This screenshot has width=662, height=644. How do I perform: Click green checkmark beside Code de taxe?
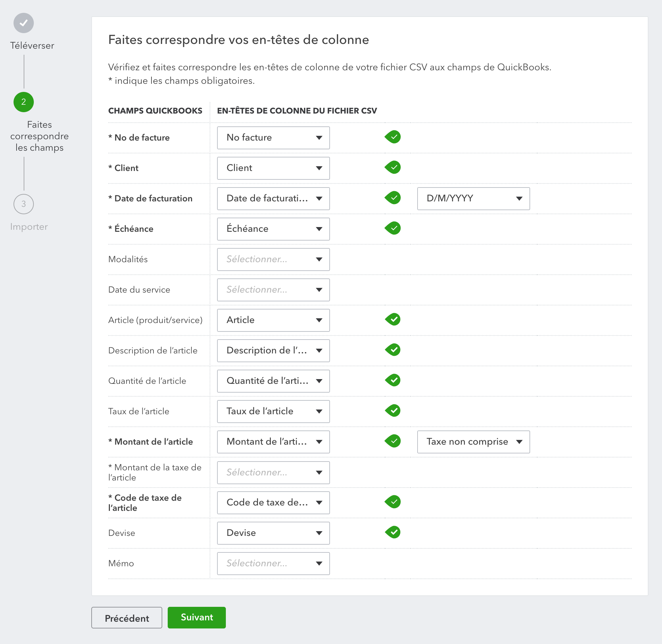point(393,502)
